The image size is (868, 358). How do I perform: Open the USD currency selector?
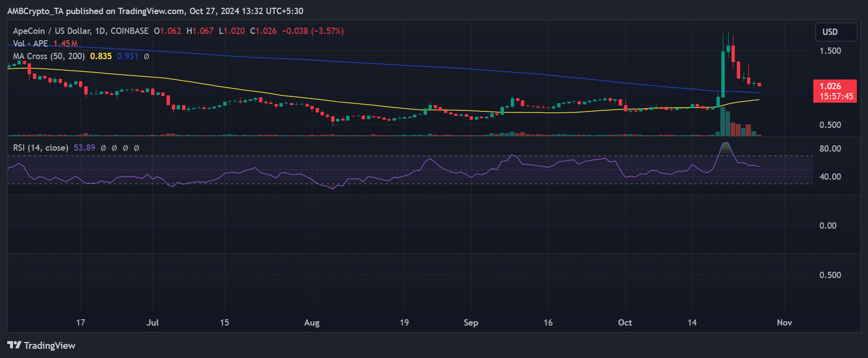(x=836, y=32)
